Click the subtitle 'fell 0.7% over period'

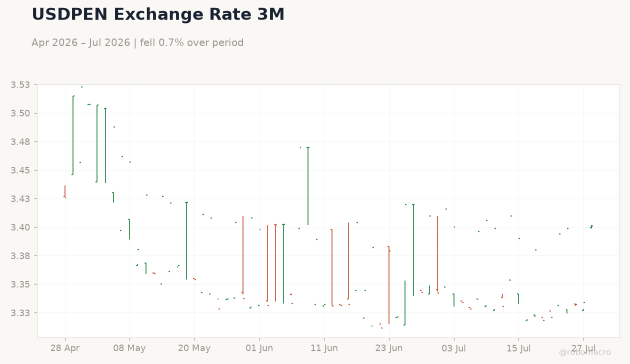click(192, 43)
